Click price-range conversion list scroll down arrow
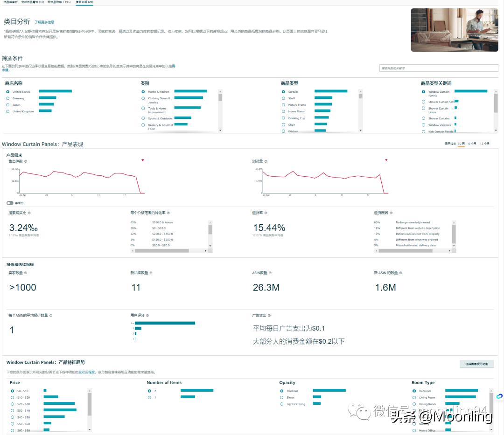 210,246
